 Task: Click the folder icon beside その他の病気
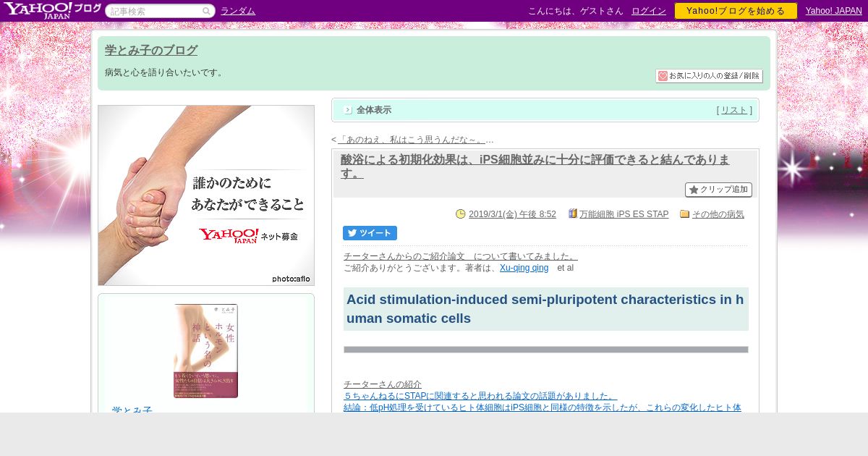click(685, 214)
